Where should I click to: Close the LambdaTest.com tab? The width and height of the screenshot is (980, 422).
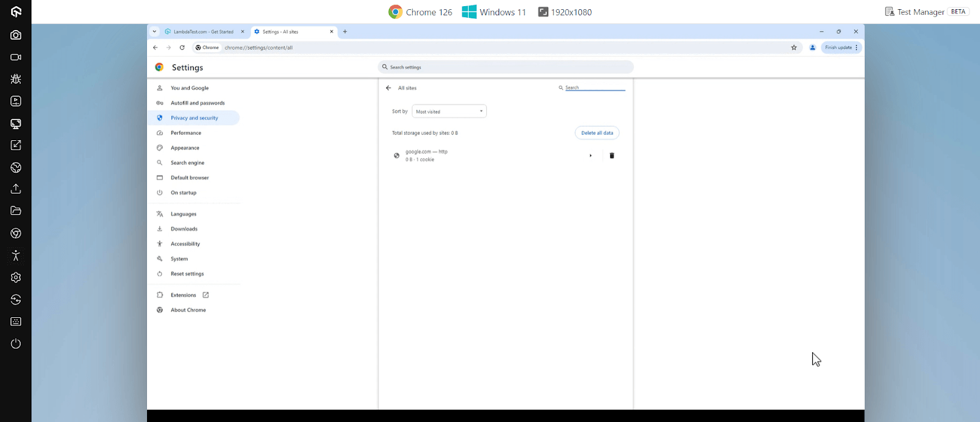243,32
